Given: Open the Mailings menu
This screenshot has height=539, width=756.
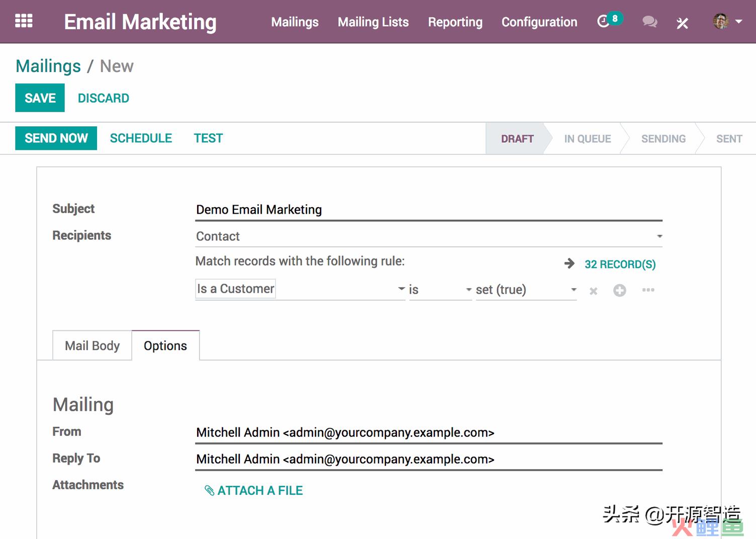Looking at the screenshot, I should pyautogui.click(x=295, y=22).
